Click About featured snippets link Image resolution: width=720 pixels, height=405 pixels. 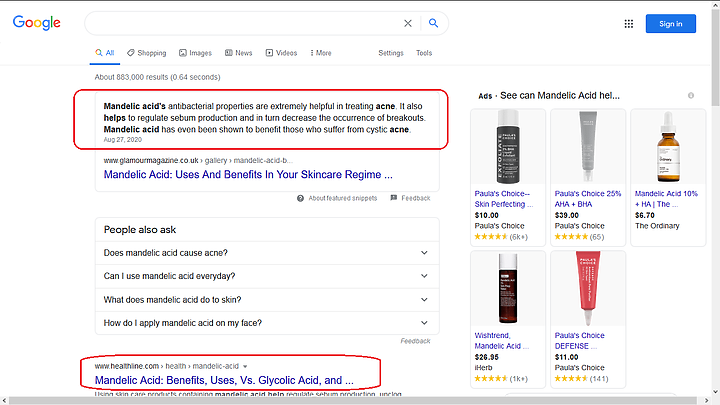pyautogui.click(x=343, y=198)
